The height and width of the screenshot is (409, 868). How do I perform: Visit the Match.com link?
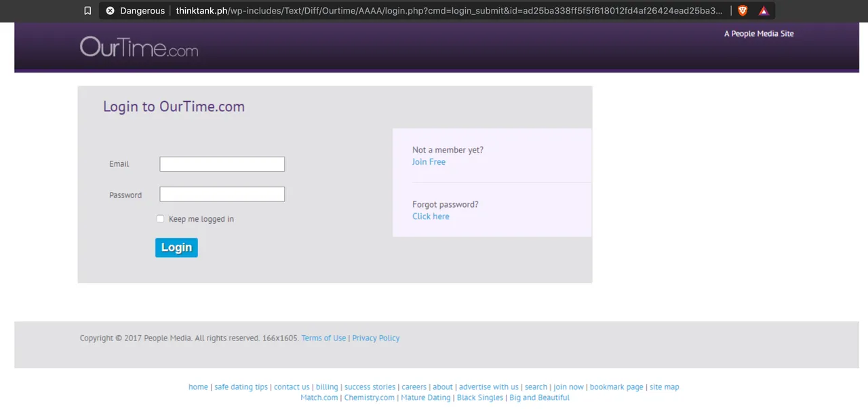[319, 398]
